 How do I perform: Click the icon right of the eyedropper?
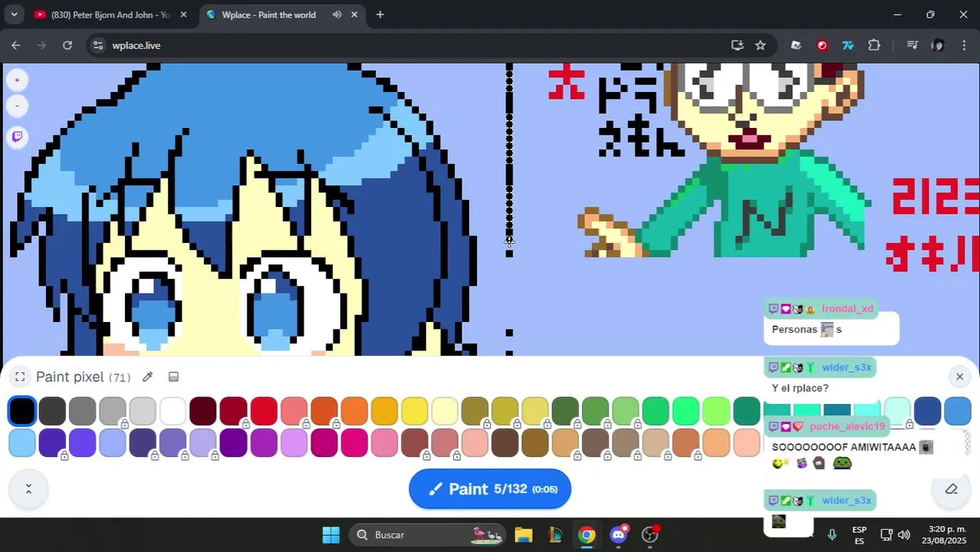173,376
